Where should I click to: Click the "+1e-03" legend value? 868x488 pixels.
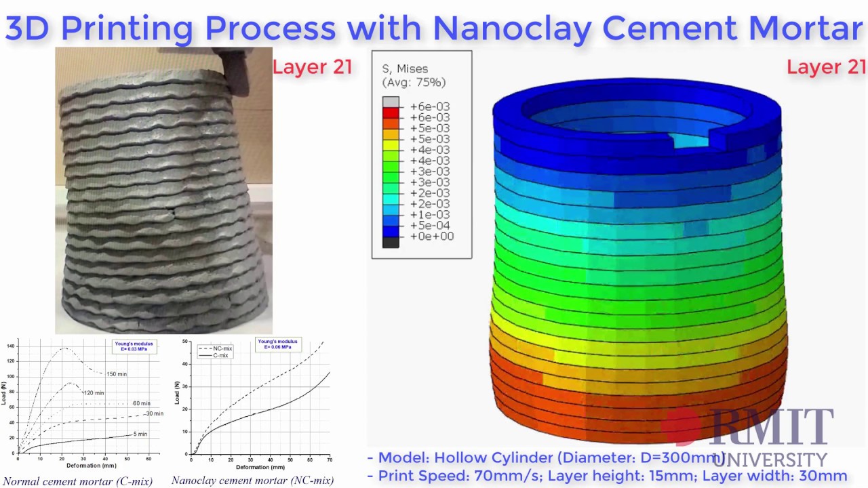coord(430,215)
